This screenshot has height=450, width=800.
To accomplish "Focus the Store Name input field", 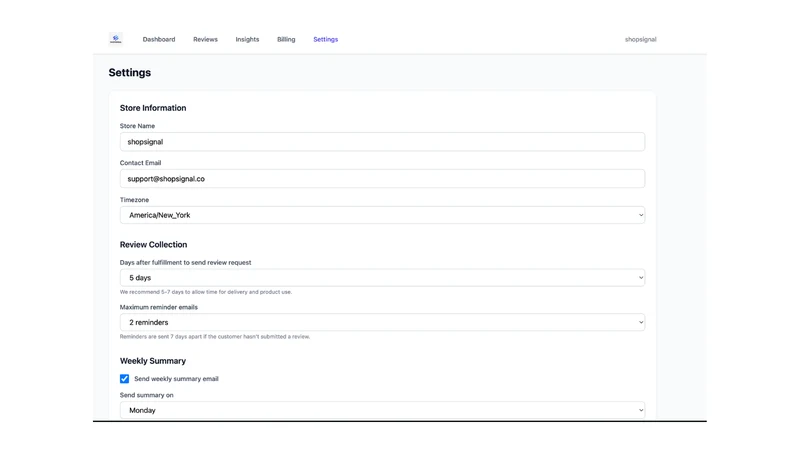I will click(382, 142).
